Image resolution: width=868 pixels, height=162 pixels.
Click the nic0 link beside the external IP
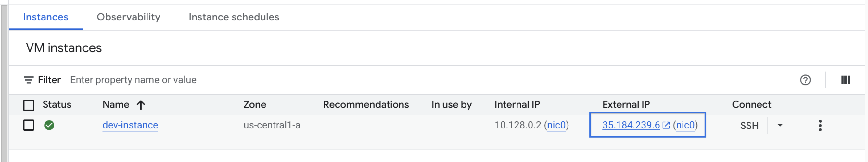685,125
